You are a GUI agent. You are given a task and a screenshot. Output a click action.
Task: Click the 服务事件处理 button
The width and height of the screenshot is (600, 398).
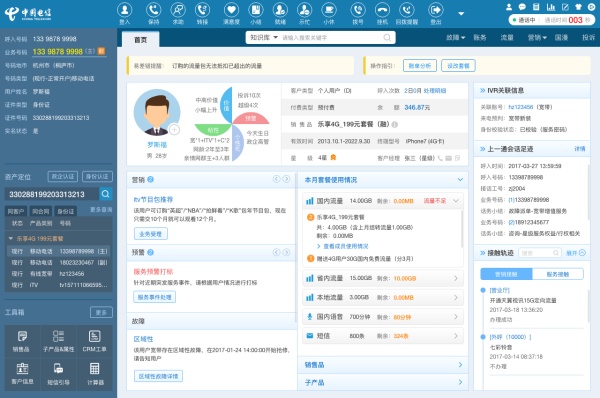coord(155,297)
